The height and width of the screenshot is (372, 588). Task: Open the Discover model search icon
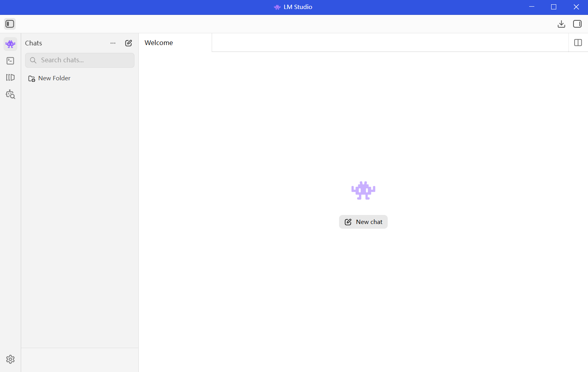click(x=11, y=94)
